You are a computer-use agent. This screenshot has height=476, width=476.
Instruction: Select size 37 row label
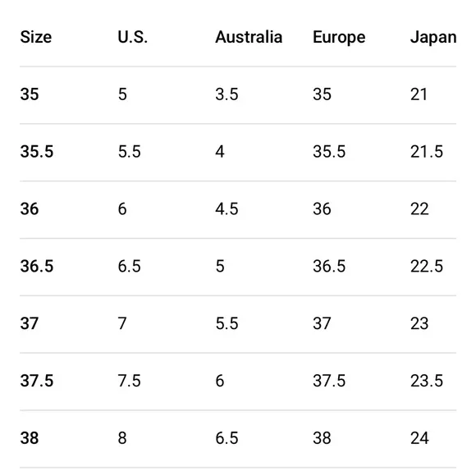point(30,323)
